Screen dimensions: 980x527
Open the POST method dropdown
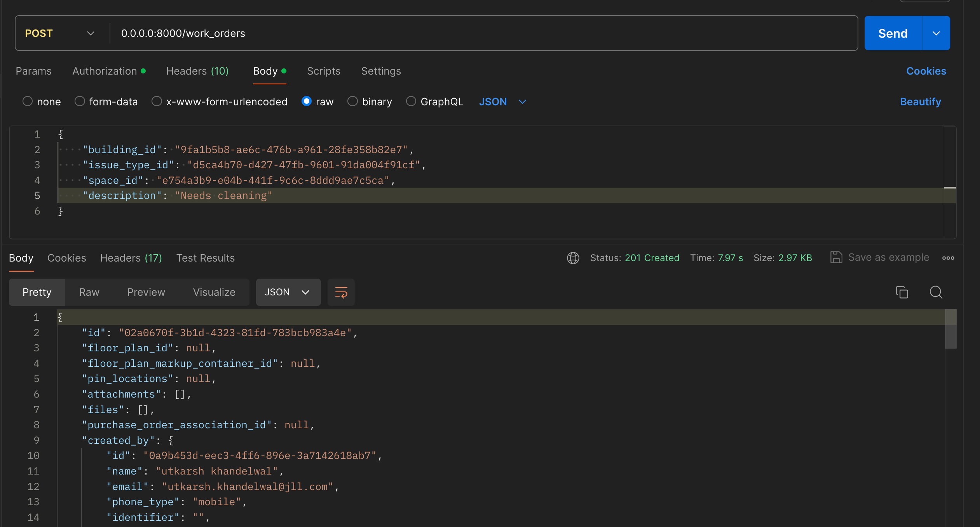(60, 33)
